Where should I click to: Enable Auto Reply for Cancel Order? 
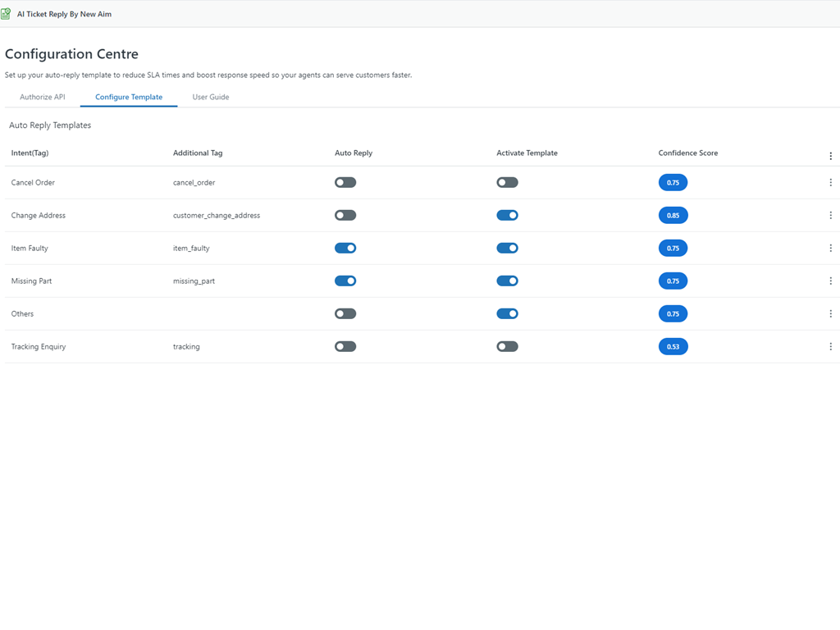click(345, 183)
